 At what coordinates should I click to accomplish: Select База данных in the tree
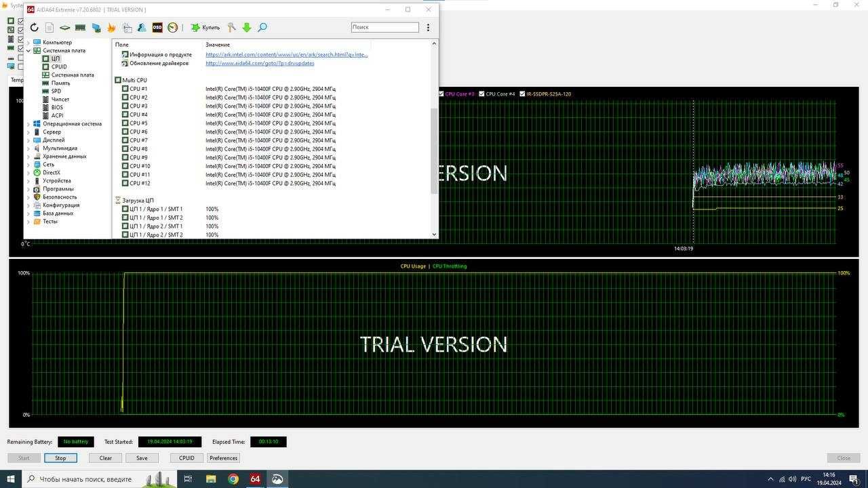click(x=58, y=213)
